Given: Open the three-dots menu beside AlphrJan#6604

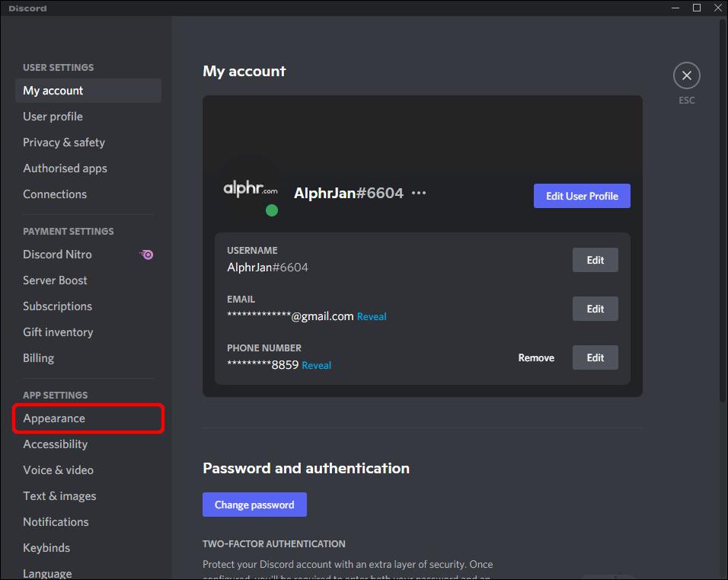Looking at the screenshot, I should click(419, 193).
